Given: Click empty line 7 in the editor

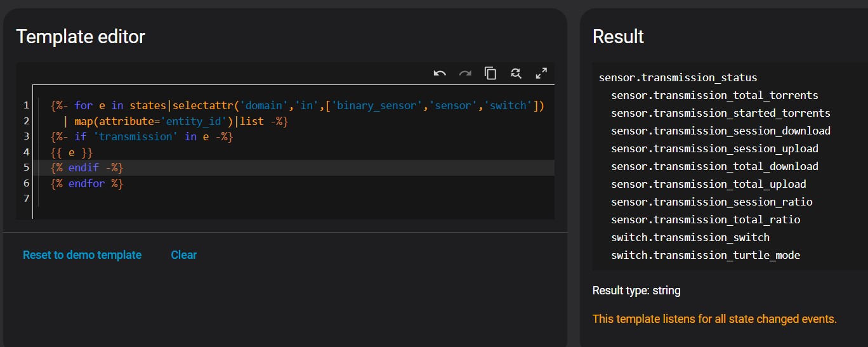Looking at the screenshot, I should coord(190,199).
